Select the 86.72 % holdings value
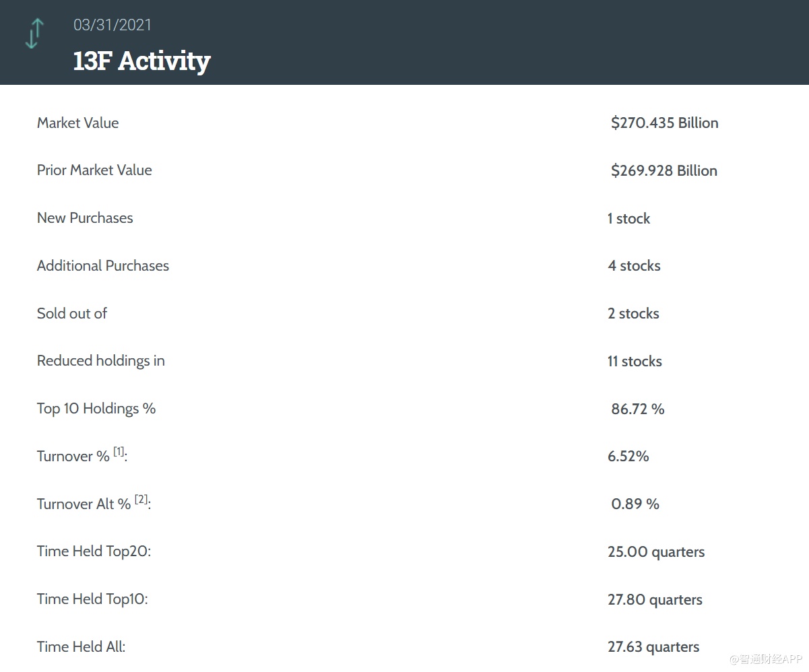 (x=637, y=409)
